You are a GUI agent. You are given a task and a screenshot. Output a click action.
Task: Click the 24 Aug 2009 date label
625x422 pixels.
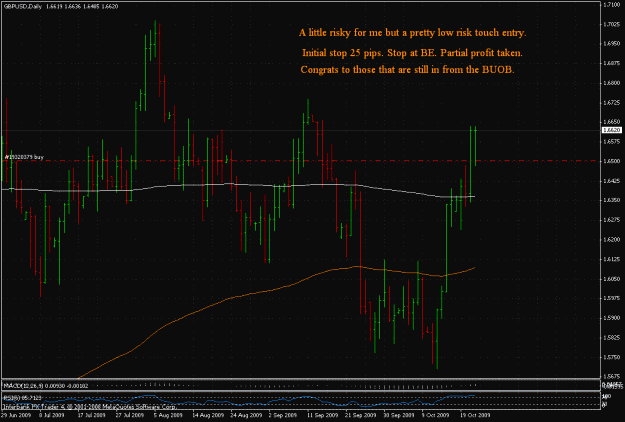tap(246, 415)
